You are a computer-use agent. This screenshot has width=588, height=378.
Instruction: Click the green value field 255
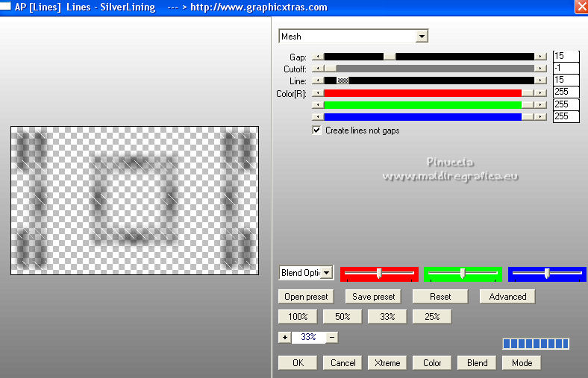[x=566, y=104]
